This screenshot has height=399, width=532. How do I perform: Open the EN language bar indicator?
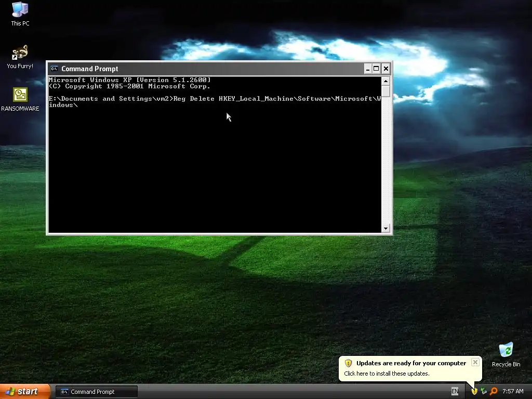click(x=455, y=392)
